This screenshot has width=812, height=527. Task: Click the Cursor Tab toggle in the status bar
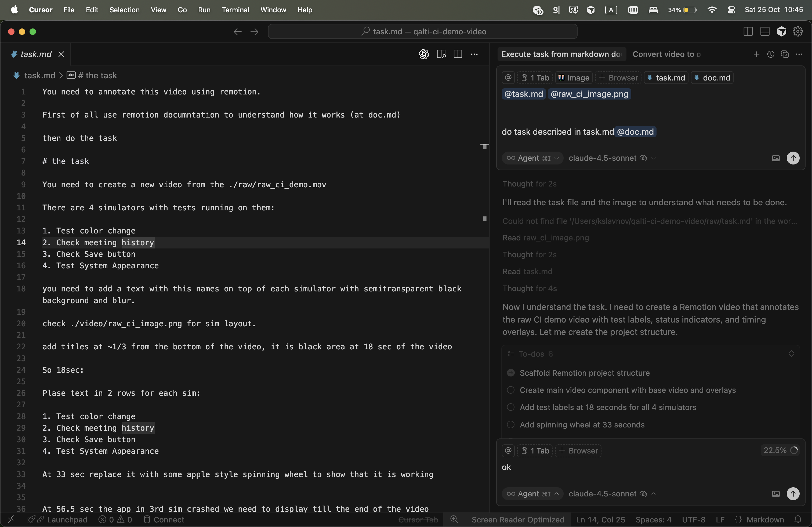click(418, 519)
